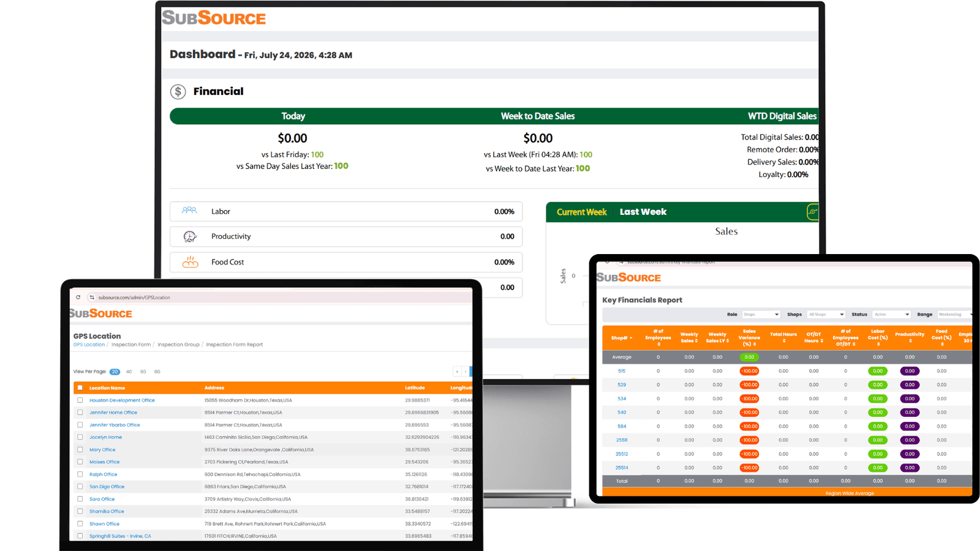The image size is (980, 551).
Task: Click the GPS Location address bar URL
Action: point(134,298)
